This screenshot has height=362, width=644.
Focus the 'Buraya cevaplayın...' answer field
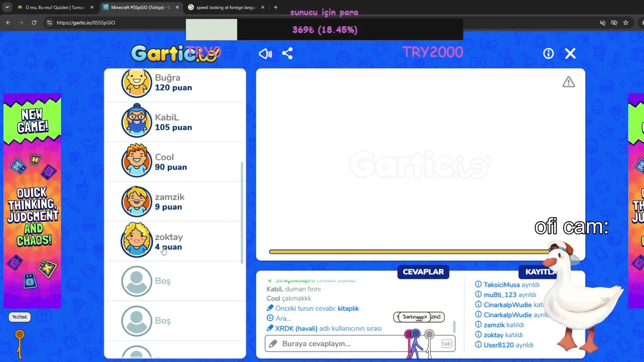pos(360,343)
